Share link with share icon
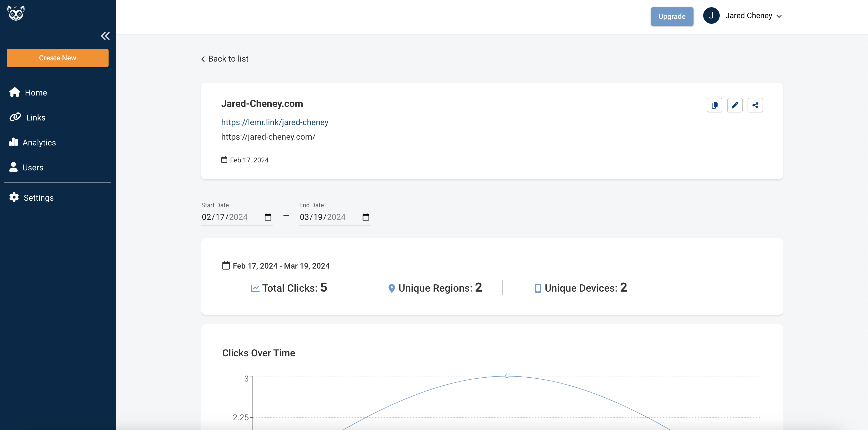The height and width of the screenshot is (430, 868). pos(755,105)
